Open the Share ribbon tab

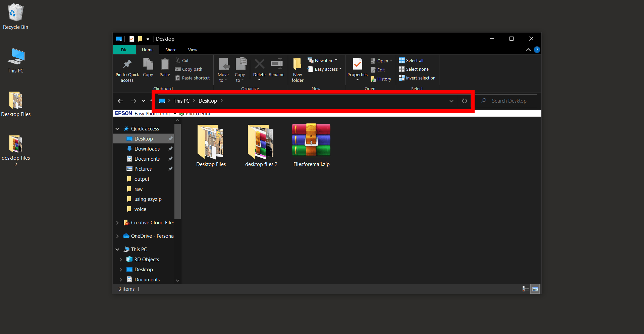tap(170, 50)
